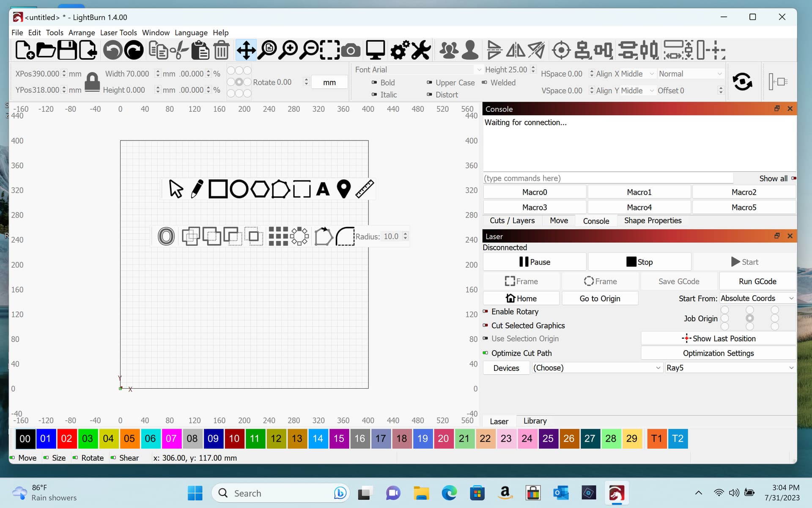Disable Optimize Cut Path toggle
Screen dimensions: 812x508
point(485,353)
